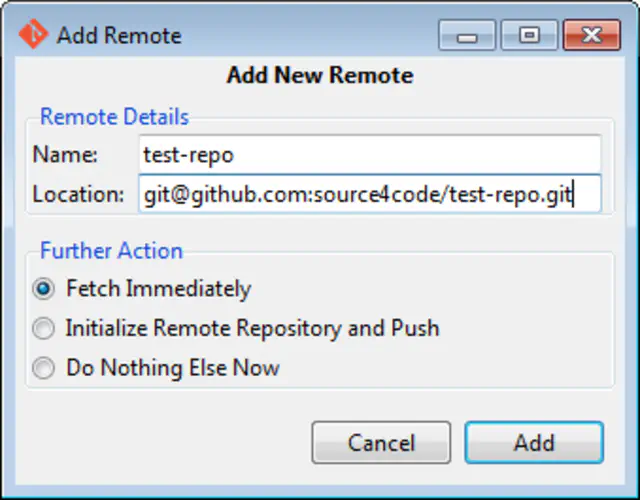Click "Initialize Remote Repository and Push" label text
This screenshot has width=640, height=500.
[x=252, y=328]
